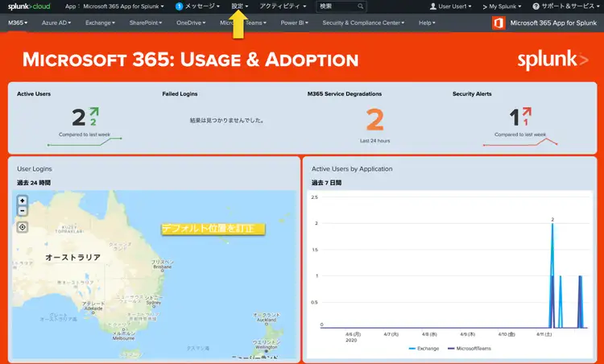Open the Exchange nav menu
Image resolution: width=604 pixels, height=364 pixels.
click(x=100, y=23)
